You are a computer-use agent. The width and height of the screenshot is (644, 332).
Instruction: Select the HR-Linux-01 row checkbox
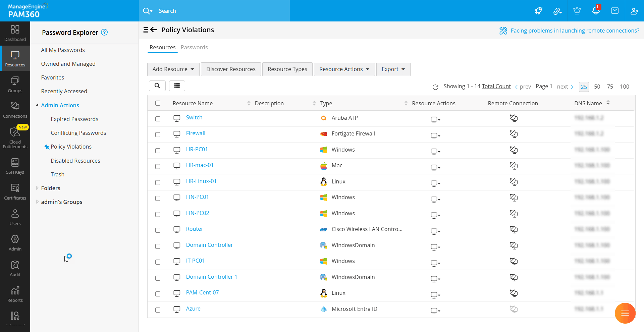pos(158,183)
